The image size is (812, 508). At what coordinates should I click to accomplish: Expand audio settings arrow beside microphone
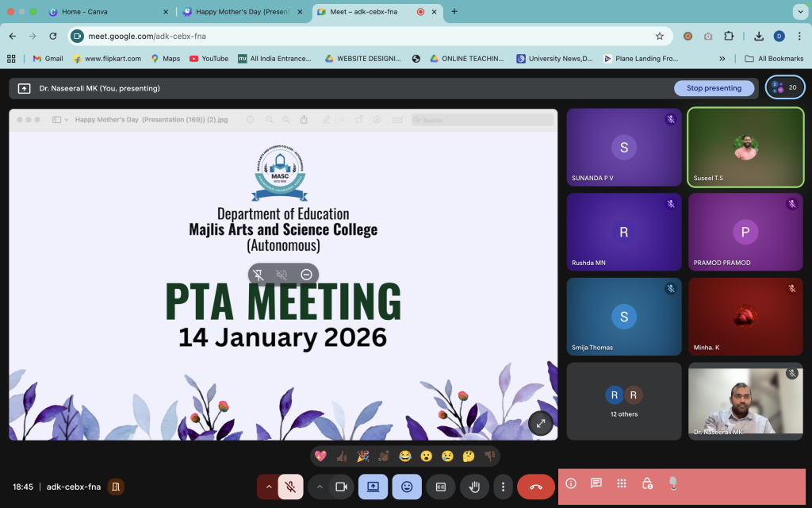268,487
